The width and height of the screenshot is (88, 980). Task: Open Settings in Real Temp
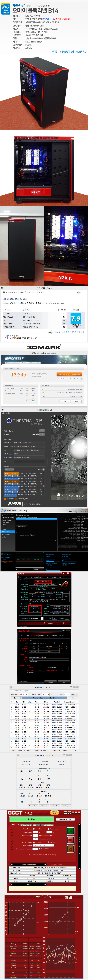point(65,806)
